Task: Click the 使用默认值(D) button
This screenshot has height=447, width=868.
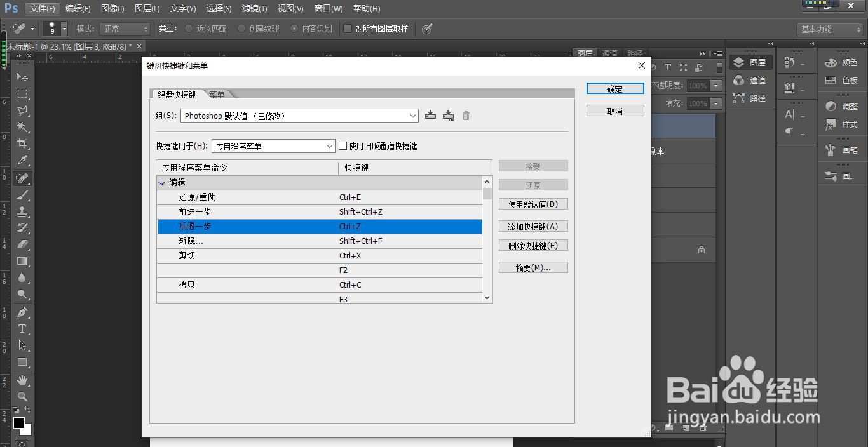Action: pyautogui.click(x=533, y=203)
